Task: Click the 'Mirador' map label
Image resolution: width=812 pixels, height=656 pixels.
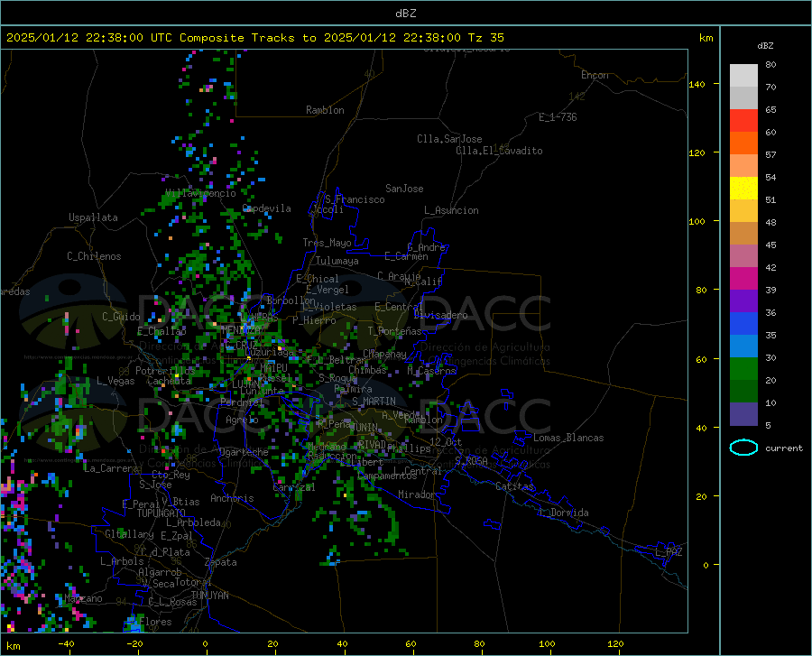Action: coord(416,494)
